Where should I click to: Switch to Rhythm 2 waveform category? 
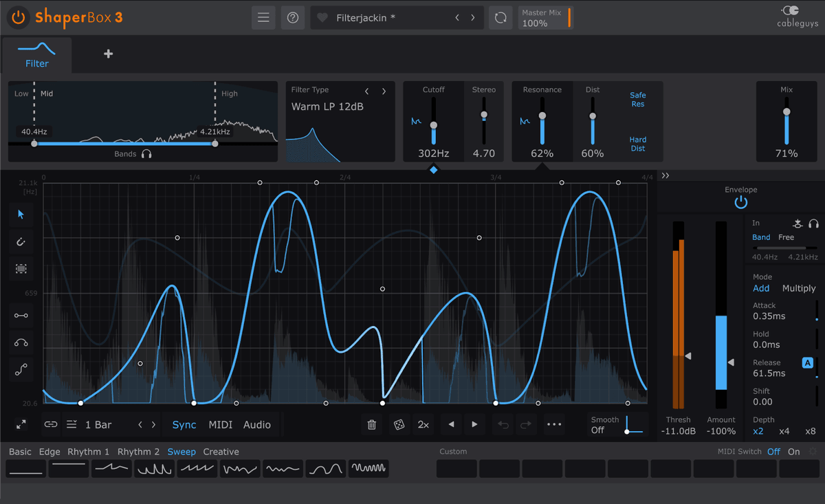coord(138,452)
